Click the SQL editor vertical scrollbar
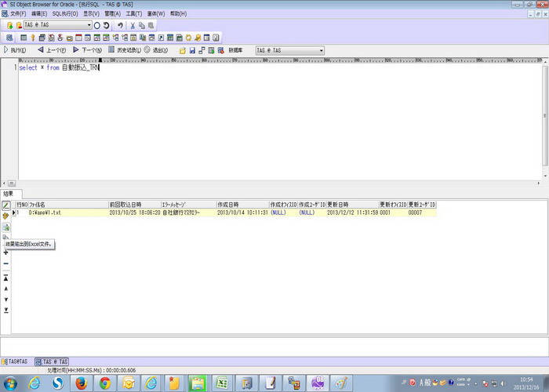Viewport: 549px width, 392px height. click(545, 119)
